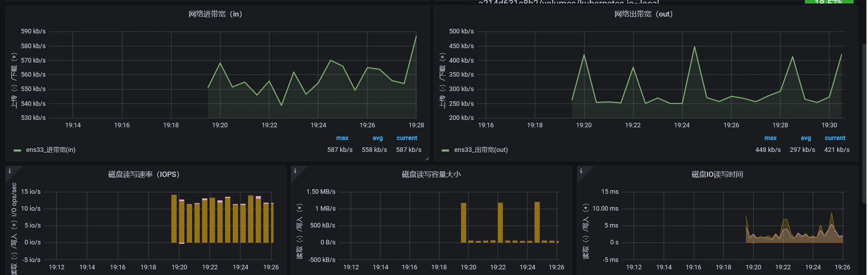Click the info icon on 磁盘读写速率 (IOPS) panel

[10, 171]
